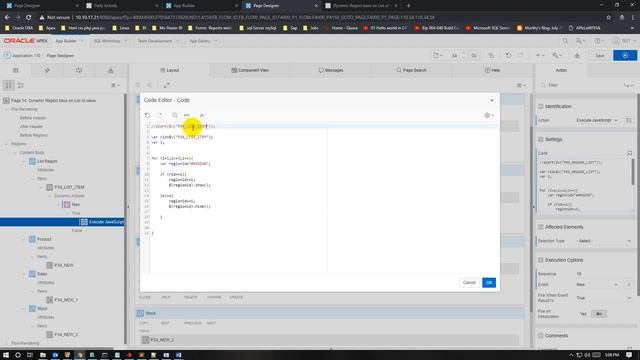Collapse the Settings property group
640x360 pixels.
click(540, 139)
